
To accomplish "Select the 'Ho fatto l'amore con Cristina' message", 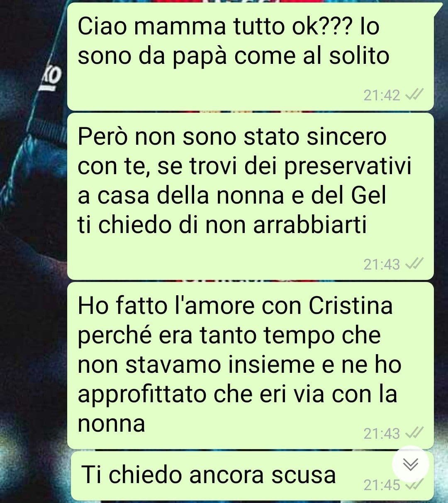I will pos(251,365).
